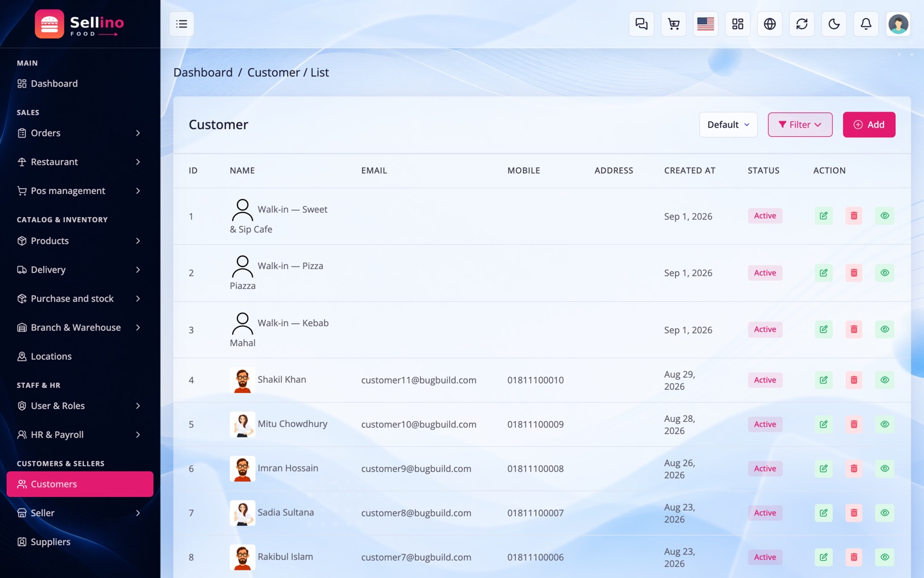924x578 pixels.
Task: Click the Dashboard breadcrumb link
Action: [203, 73]
